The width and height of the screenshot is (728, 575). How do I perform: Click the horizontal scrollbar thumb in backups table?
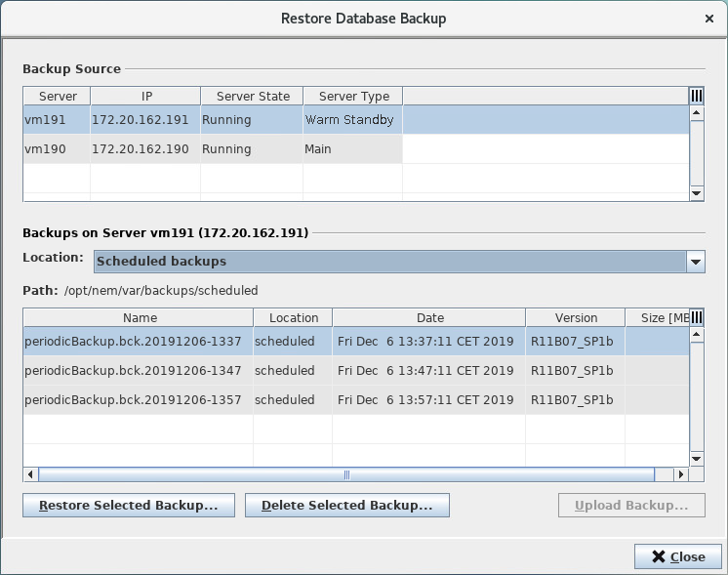point(345,474)
